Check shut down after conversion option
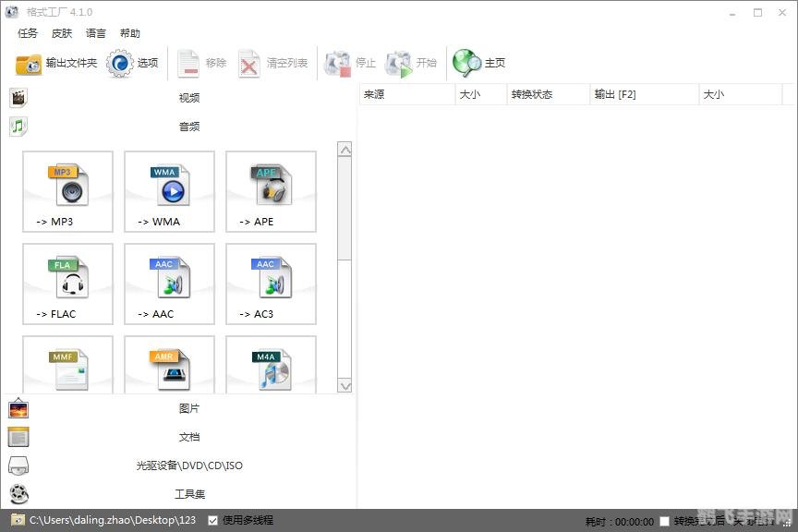This screenshot has width=798, height=532. point(663,520)
